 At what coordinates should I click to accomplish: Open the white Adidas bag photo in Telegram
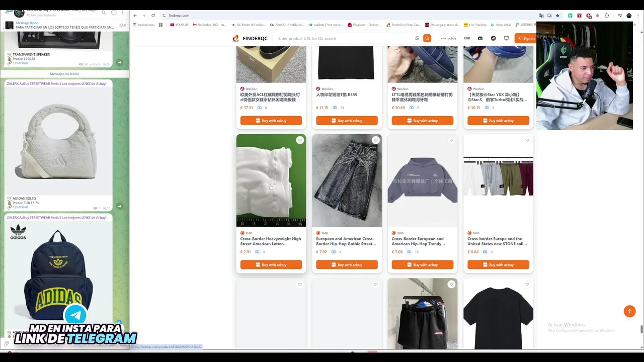coord(58,141)
